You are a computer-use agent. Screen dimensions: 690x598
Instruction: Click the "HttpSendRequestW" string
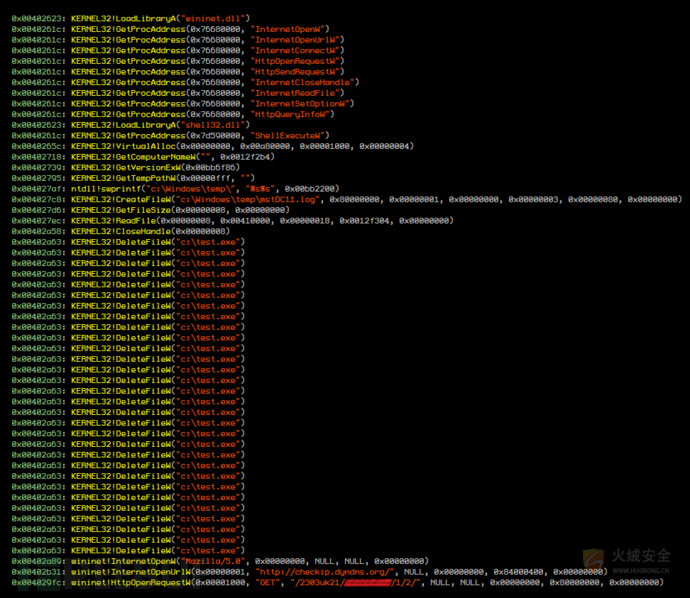point(297,72)
